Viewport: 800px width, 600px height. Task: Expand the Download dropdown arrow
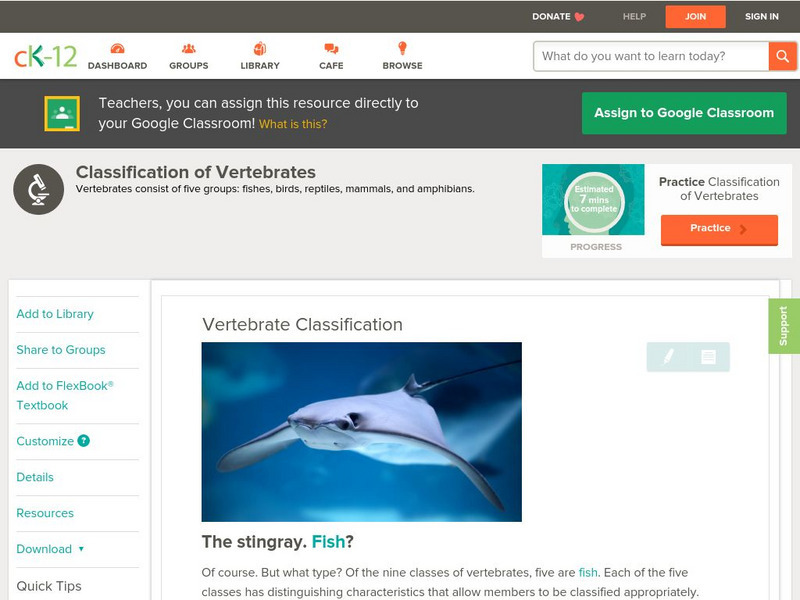(x=81, y=549)
